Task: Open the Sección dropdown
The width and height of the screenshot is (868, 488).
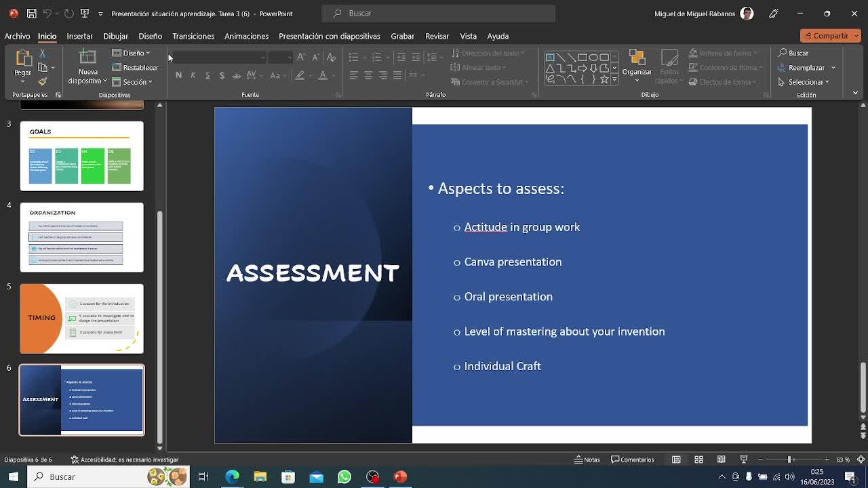Action: tap(132, 82)
